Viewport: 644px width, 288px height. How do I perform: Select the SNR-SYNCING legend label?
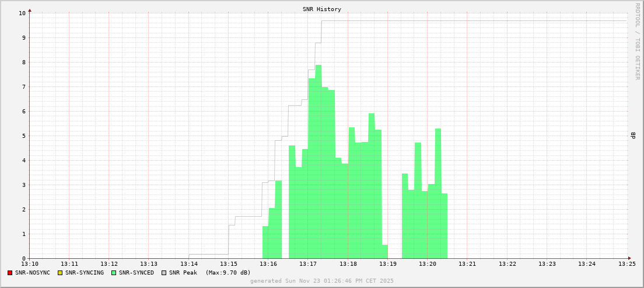85,273
